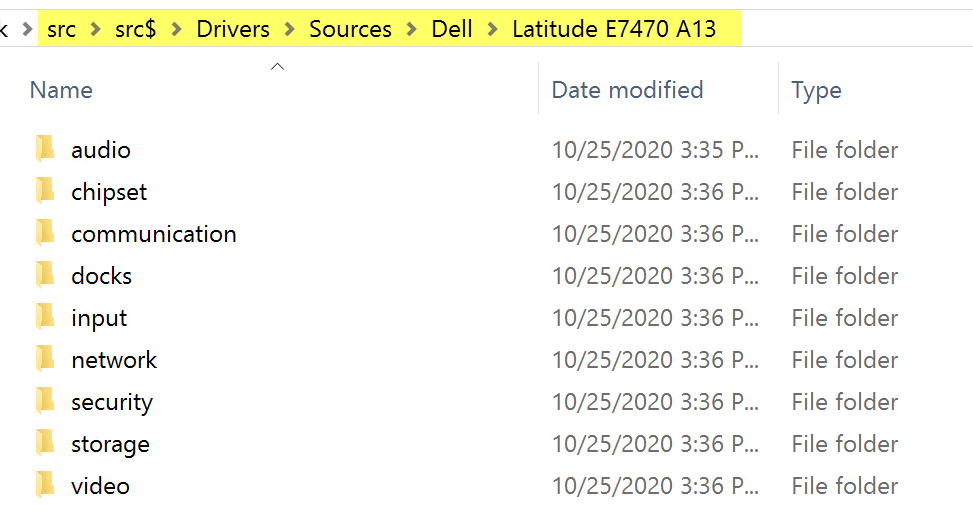Viewport: 973px width, 530px height.
Task: Click the communication folder icon
Action: [45, 234]
